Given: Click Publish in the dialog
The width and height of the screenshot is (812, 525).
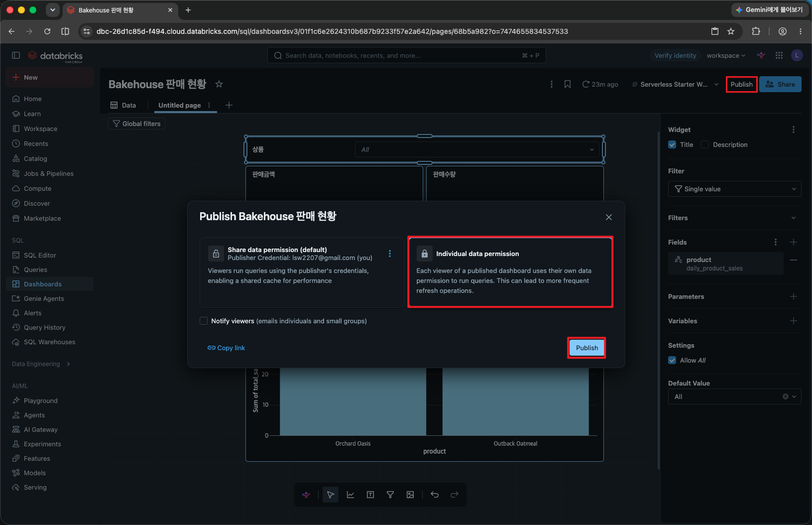Looking at the screenshot, I should point(586,348).
